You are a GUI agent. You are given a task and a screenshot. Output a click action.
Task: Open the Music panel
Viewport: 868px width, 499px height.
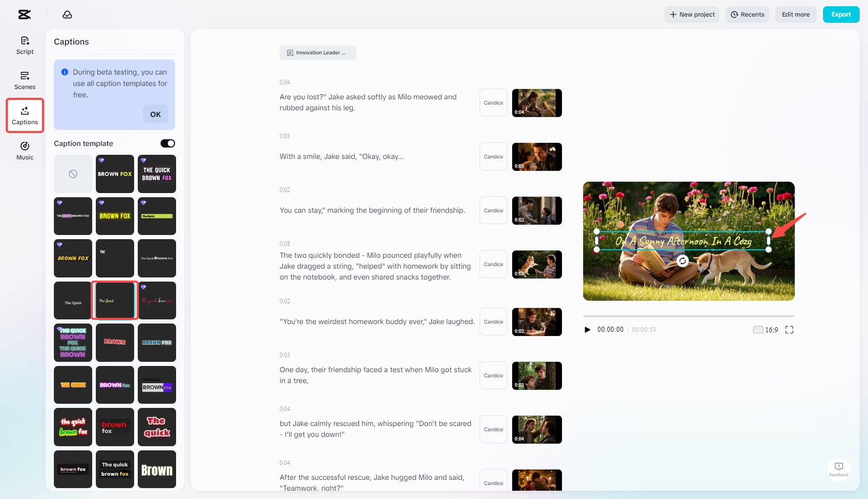pyautogui.click(x=24, y=150)
